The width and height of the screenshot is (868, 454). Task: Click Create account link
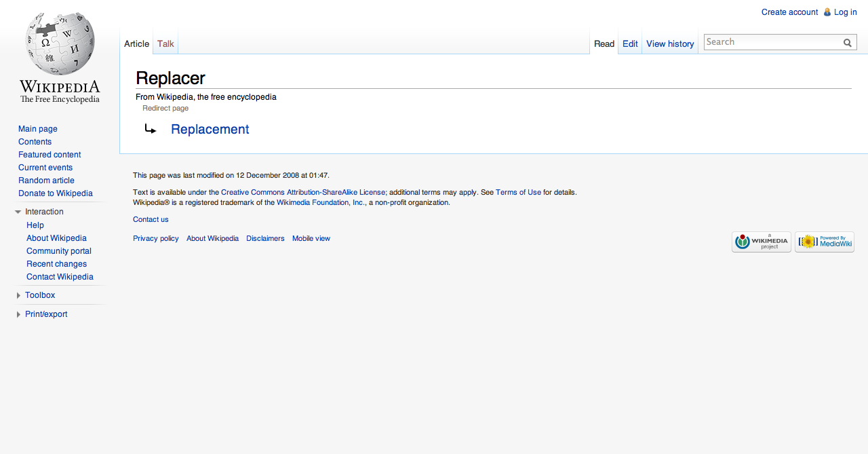click(x=789, y=12)
